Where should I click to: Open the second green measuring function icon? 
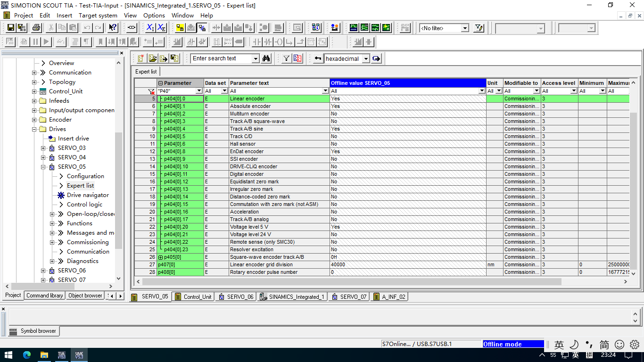coord(364,28)
